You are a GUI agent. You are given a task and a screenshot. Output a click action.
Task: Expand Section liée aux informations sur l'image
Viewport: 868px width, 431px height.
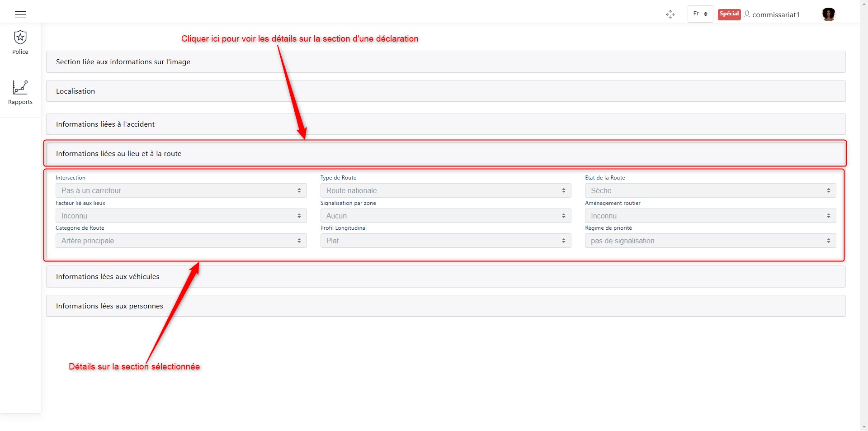pos(446,62)
